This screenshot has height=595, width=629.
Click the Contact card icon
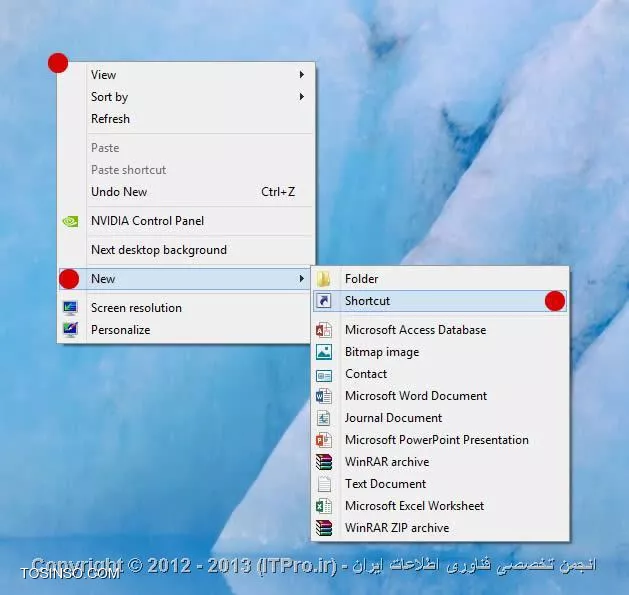pyautogui.click(x=324, y=376)
